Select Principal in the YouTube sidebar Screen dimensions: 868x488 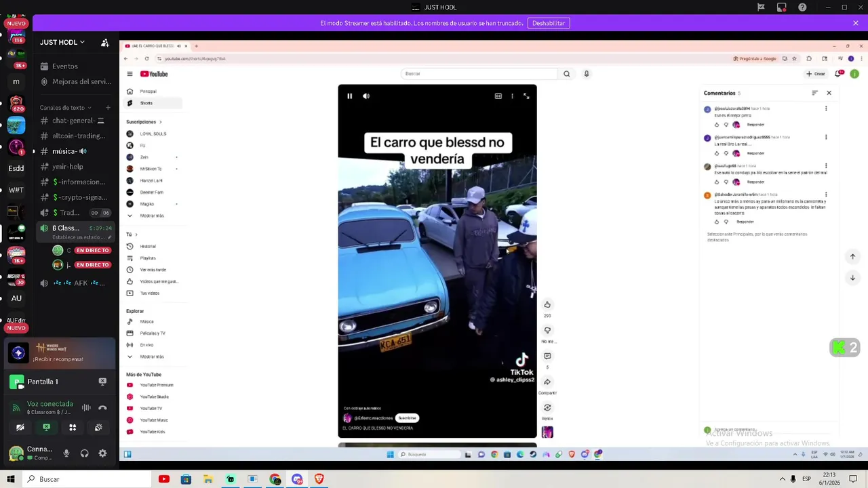[154, 91]
